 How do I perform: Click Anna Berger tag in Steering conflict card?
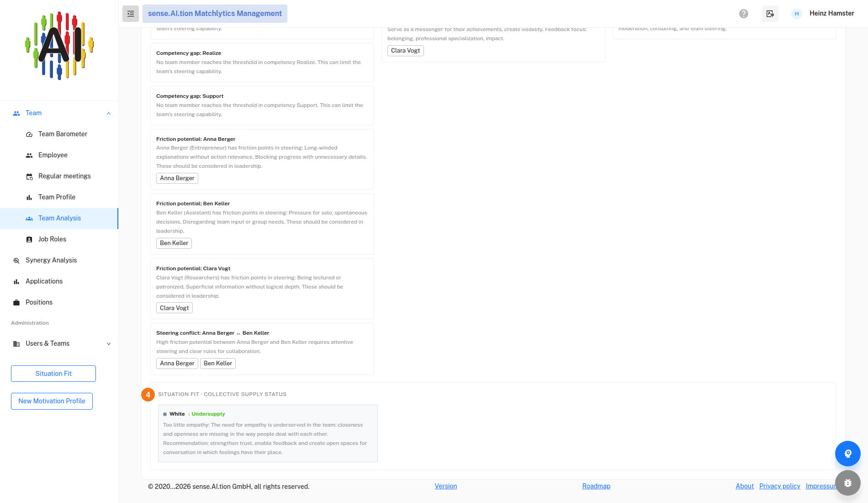point(177,364)
